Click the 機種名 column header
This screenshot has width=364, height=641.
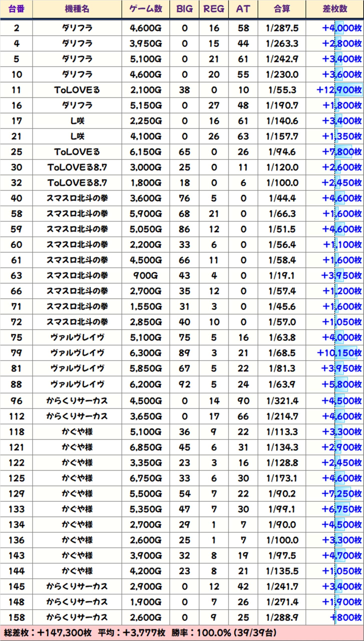[x=77, y=9]
